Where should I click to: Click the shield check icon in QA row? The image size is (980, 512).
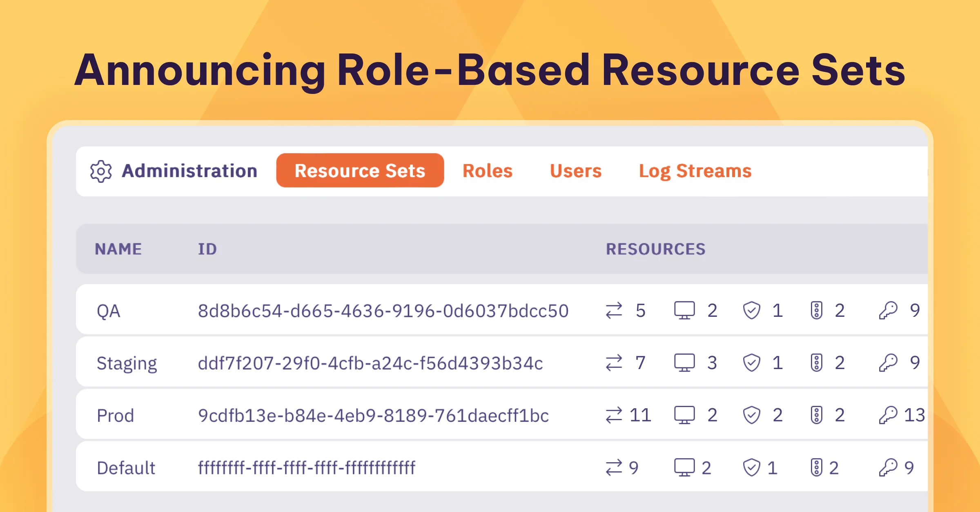pyautogui.click(x=751, y=310)
